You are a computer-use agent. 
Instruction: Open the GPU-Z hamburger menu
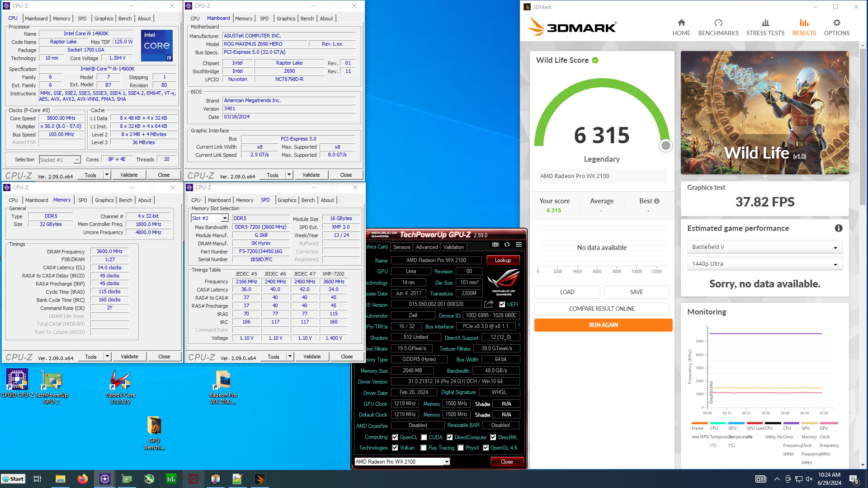(x=519, y=244)
